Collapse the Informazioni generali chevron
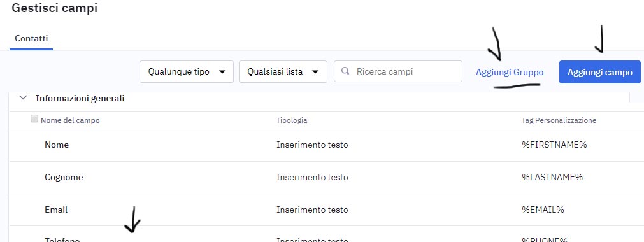The width and height of the screenshot is (644, 242). [24, 98]
